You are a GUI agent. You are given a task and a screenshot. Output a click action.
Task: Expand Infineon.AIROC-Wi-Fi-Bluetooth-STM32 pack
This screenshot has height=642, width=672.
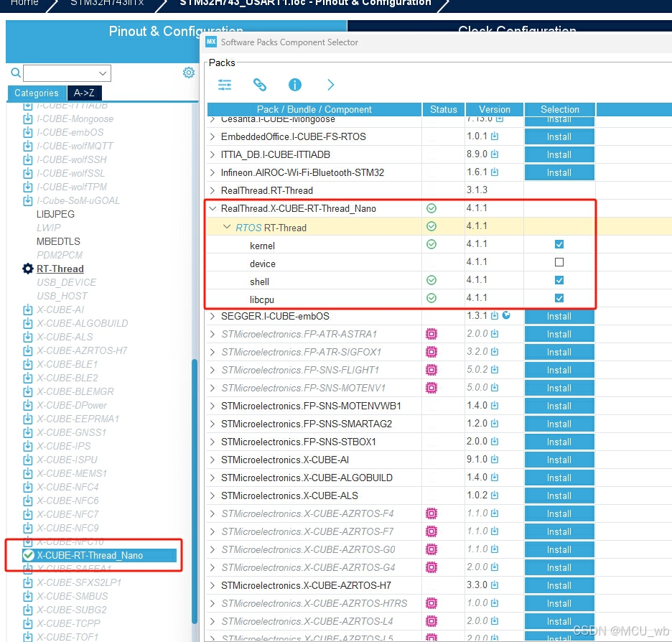coord(213,173)
